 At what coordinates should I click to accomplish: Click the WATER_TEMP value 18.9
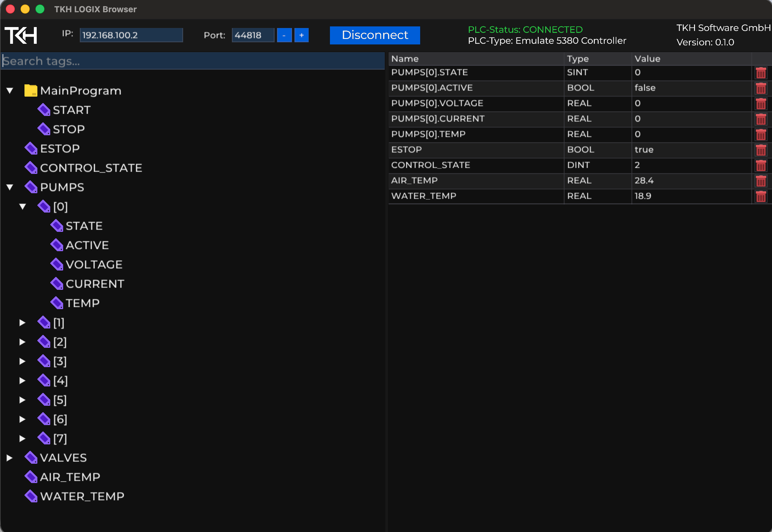tap(691, 196)
